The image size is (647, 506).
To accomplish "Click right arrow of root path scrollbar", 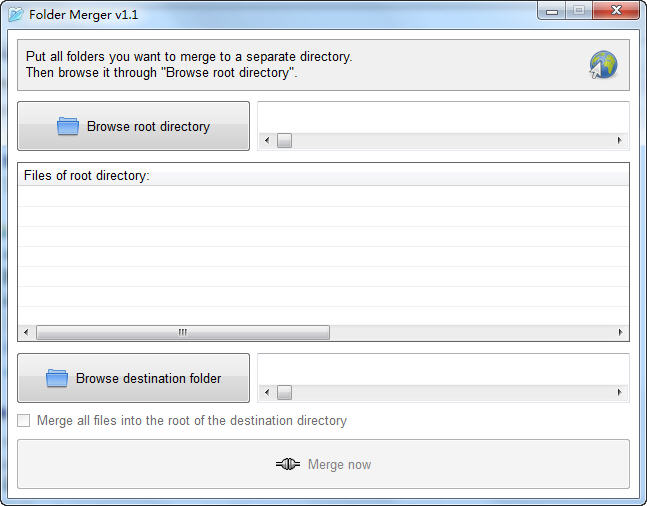I will [x=620, y=140].
